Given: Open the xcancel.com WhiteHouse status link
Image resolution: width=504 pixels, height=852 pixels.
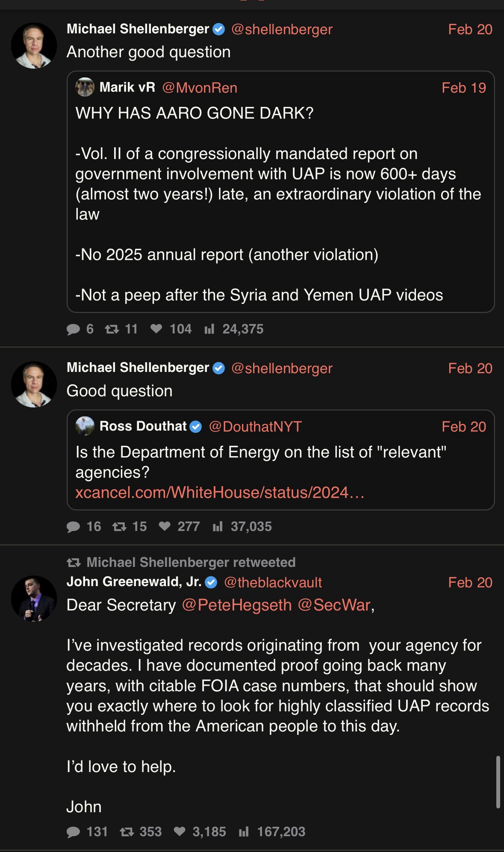Looking at the screenshot, I should (220, 492).
